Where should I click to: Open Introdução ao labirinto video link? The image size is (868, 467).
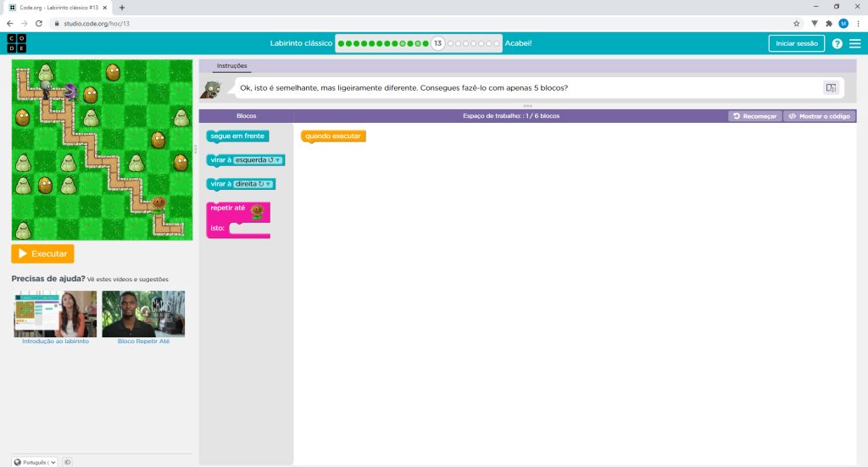coord(55,342)
